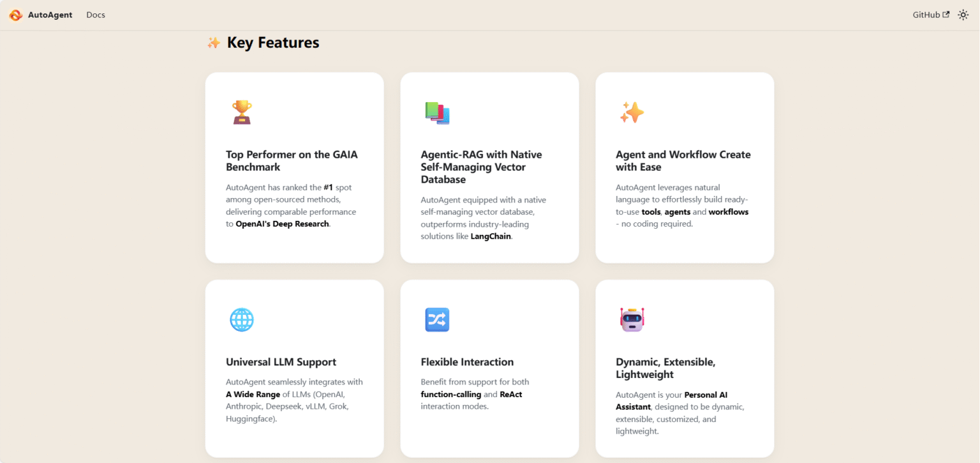This screenshot has height=463, width=980.
Task: Click the robot icon on Dynamic, Extensible card
Action: 632,319
